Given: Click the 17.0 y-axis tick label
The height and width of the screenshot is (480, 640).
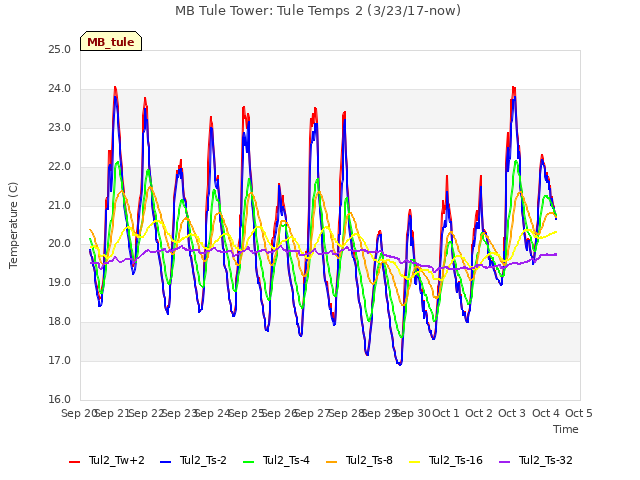Looking at the screenshot, I should tap(60, 360).
